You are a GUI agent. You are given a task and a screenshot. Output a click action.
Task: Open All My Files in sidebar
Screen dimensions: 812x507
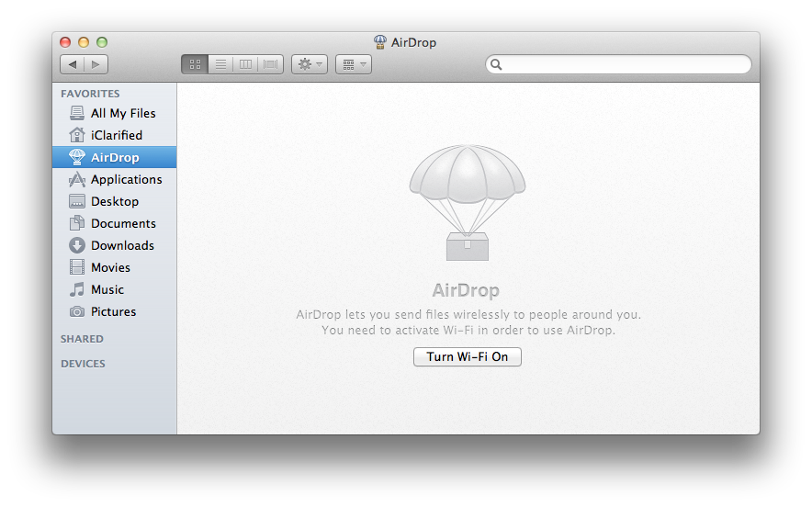pyautogui.click(x=123, y=113)
